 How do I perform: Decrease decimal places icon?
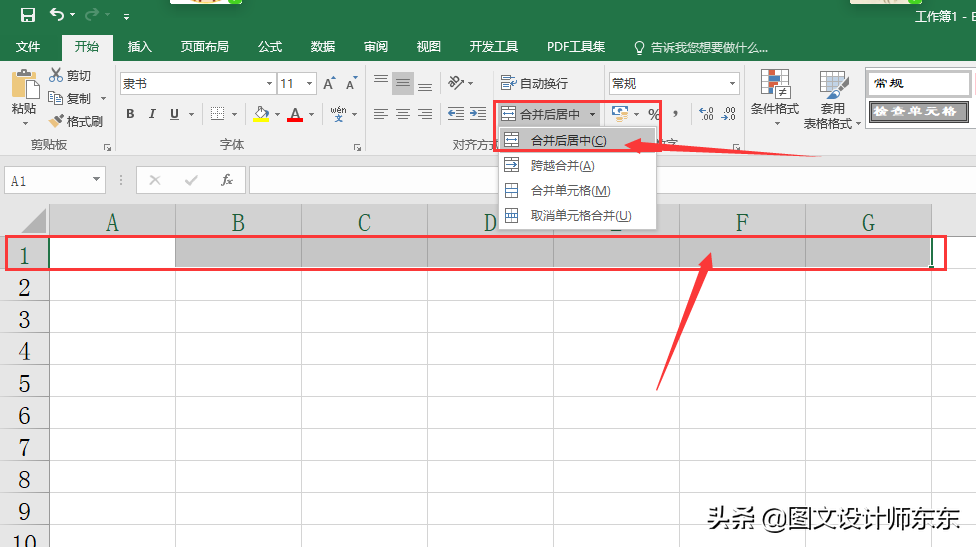[729, 114]
